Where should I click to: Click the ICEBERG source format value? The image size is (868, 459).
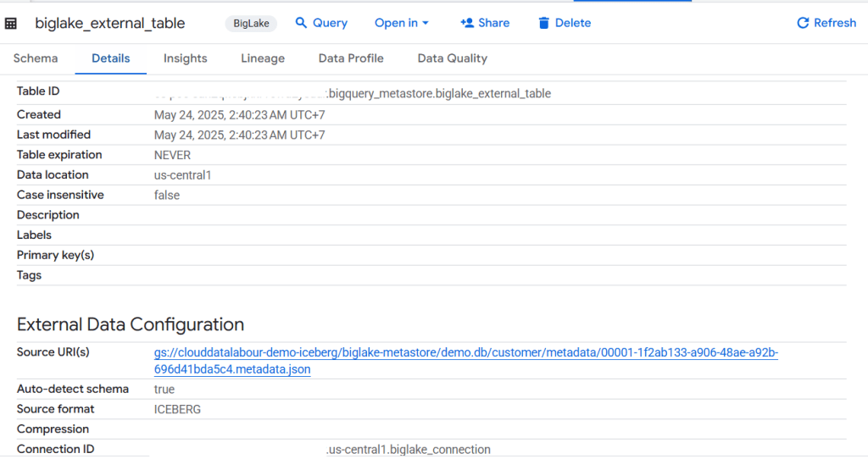[x=177, y=410]
